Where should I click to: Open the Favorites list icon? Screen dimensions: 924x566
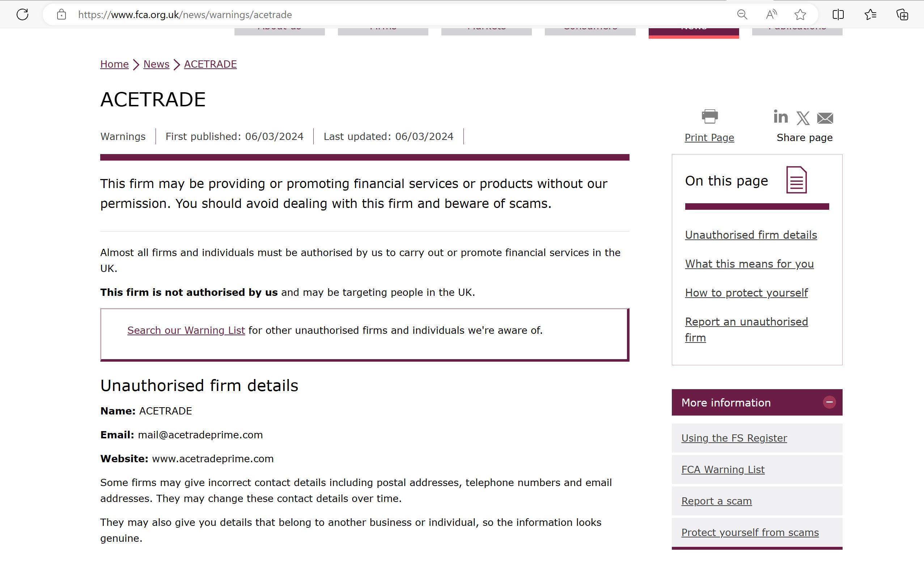tap(870, 14)
